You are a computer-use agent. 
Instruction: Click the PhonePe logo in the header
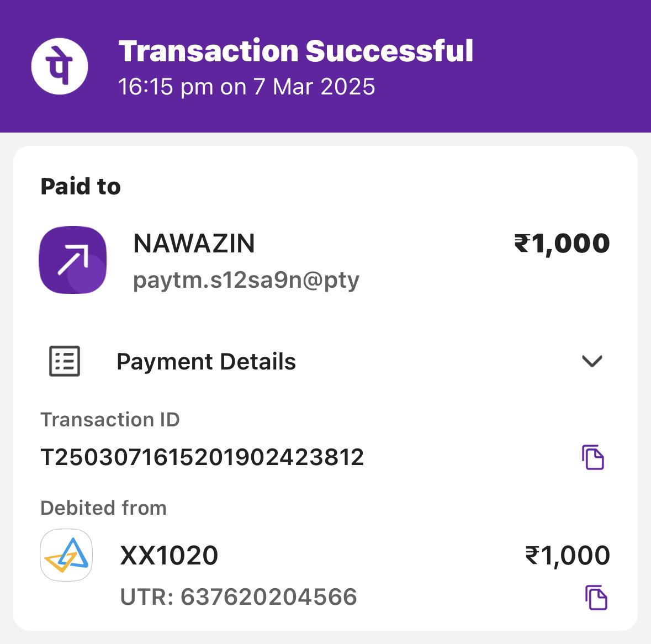click(x=60, y=66)
